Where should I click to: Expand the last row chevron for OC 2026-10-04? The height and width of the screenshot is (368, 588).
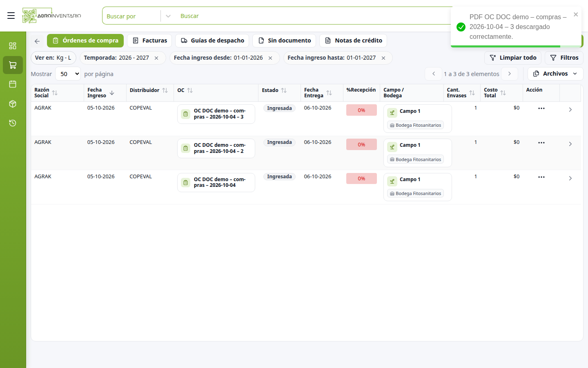(x=570, y=178)
